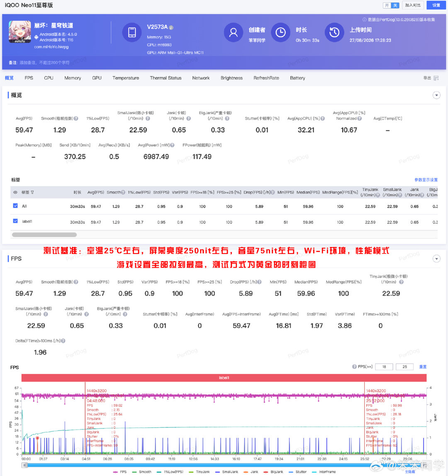
Task: Collapse the 概览 section
Action: pos(436,95)
